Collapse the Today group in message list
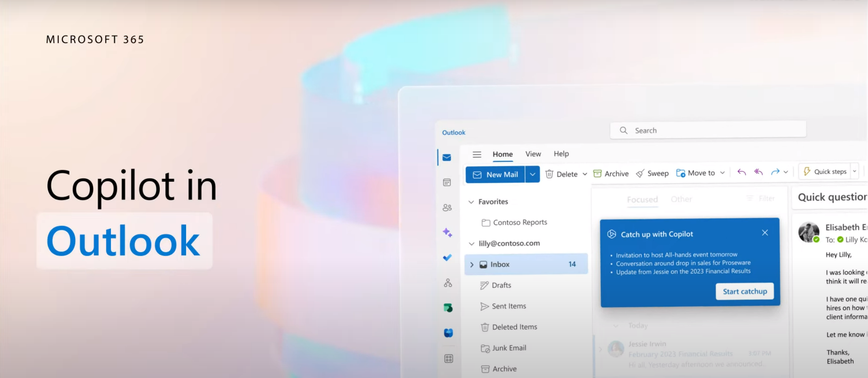This screenshot has height=378, width=868. pos(616,325)
